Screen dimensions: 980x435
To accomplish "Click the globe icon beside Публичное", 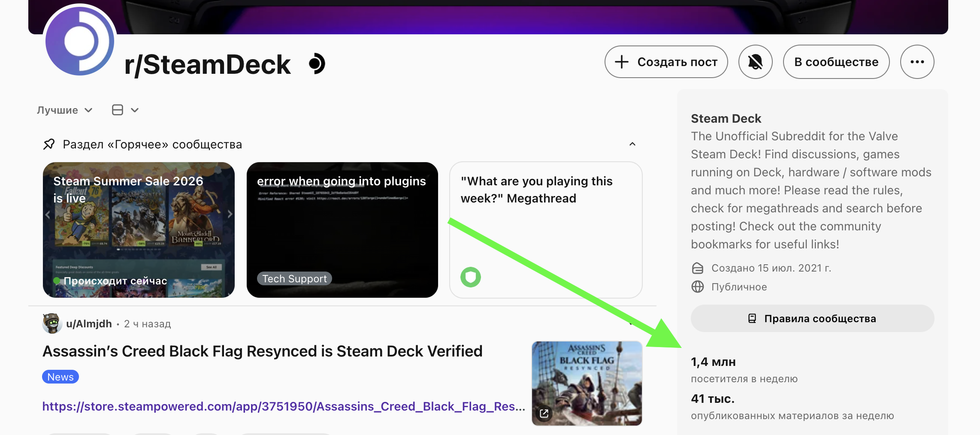I will 698,287.
